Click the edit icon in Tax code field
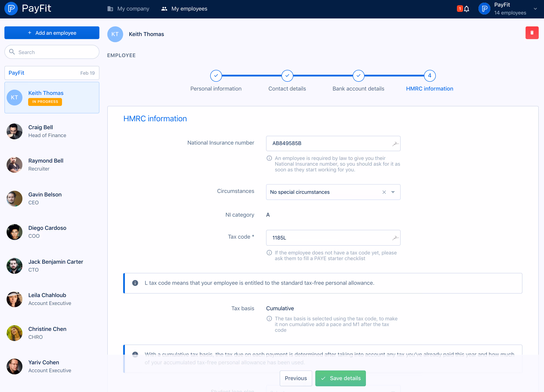 tap(395, 238)
